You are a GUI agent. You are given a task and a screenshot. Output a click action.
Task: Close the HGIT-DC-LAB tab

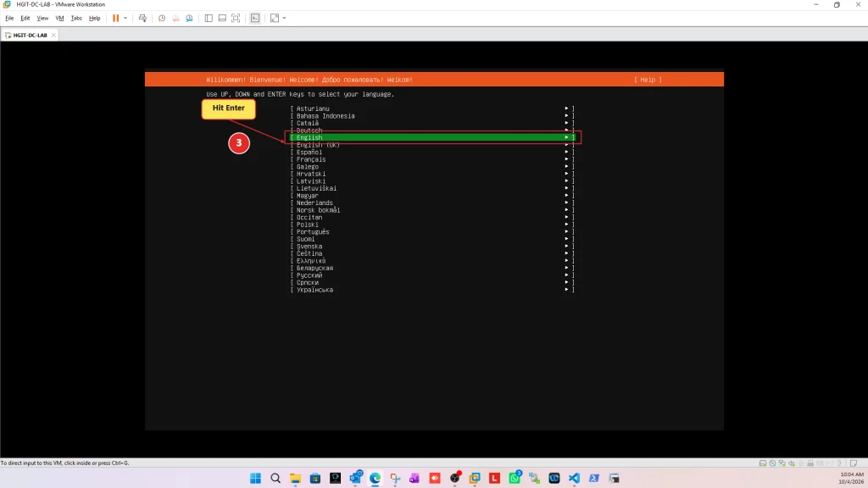point(53,35)
